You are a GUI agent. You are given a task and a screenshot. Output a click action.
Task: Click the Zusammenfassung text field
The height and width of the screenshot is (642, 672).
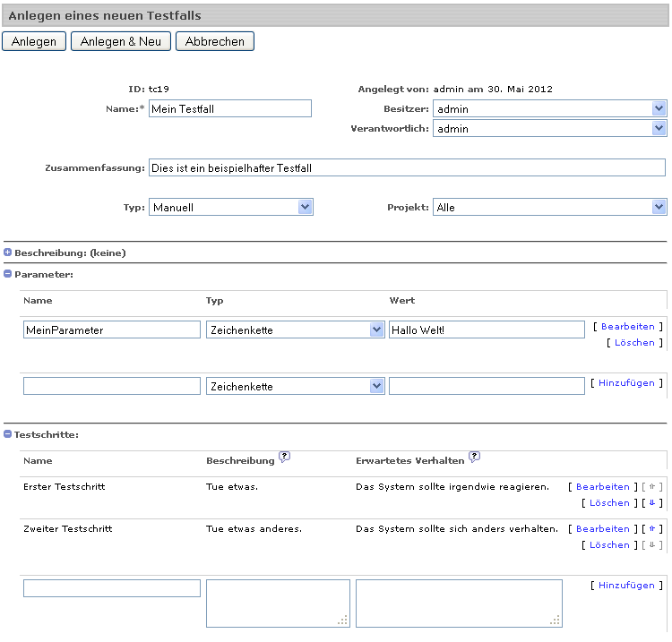pos(407,168)
